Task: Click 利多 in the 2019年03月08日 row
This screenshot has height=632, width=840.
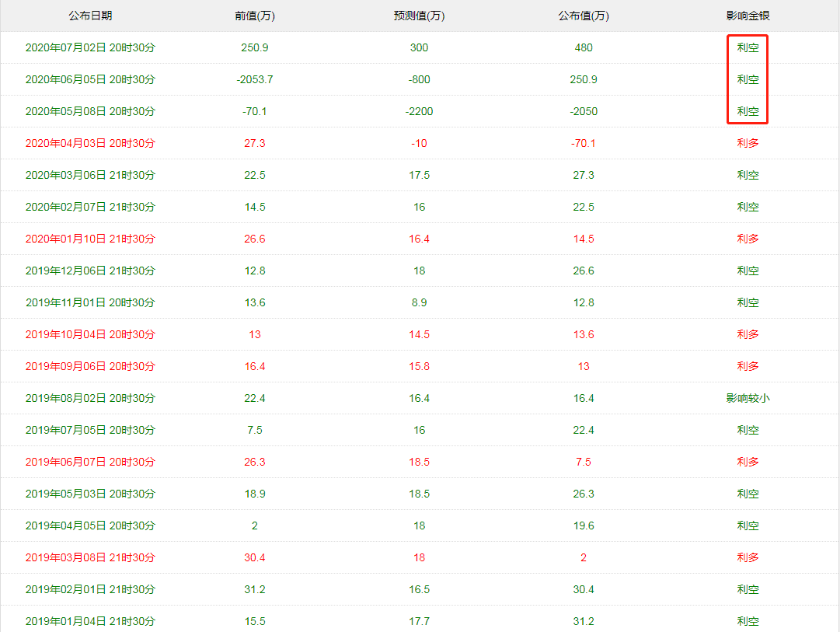Action: coord(748,557)
